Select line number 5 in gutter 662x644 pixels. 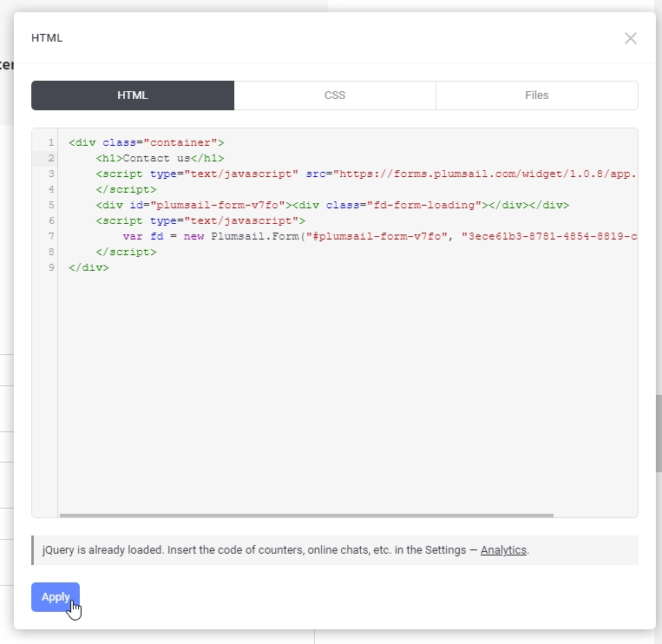51,205
